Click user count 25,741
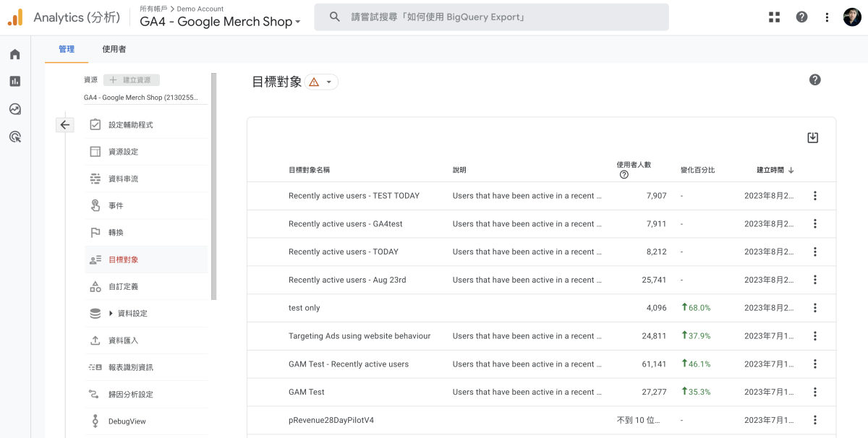The width and height of the screenshot is (868, 438). [654, 280]
